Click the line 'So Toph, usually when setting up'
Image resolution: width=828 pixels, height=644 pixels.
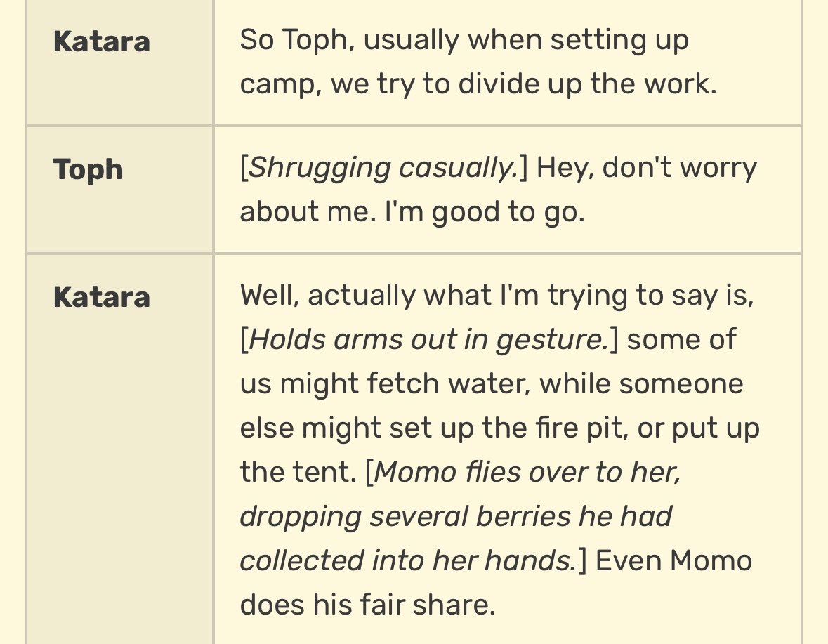(x=464, y=40)
